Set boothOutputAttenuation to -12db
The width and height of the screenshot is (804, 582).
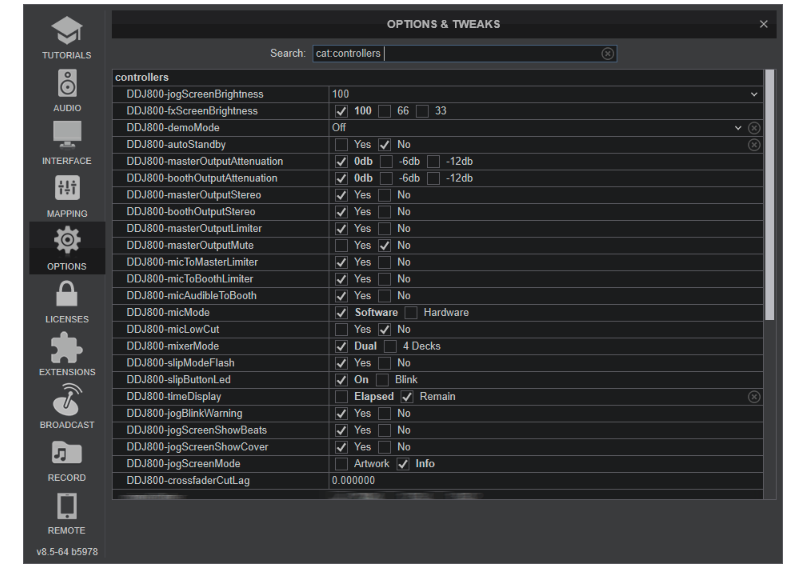click(x=433, y=178)
